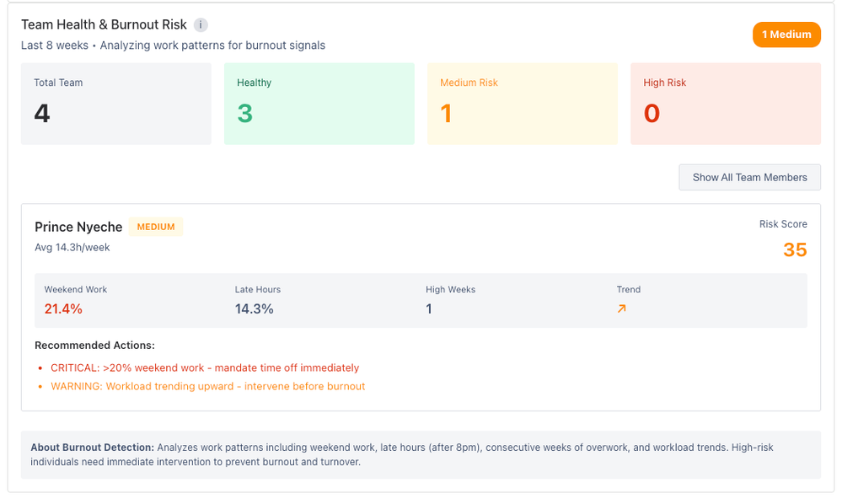
Task: Click the High Weeks metric value
Action: pos(429,309)
